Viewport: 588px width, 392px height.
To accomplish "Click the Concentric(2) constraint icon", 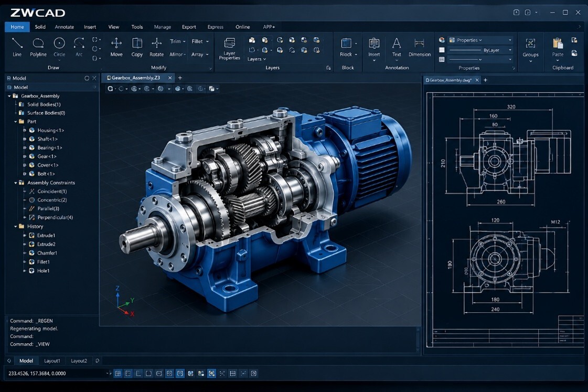I will (x=32, y=200).
